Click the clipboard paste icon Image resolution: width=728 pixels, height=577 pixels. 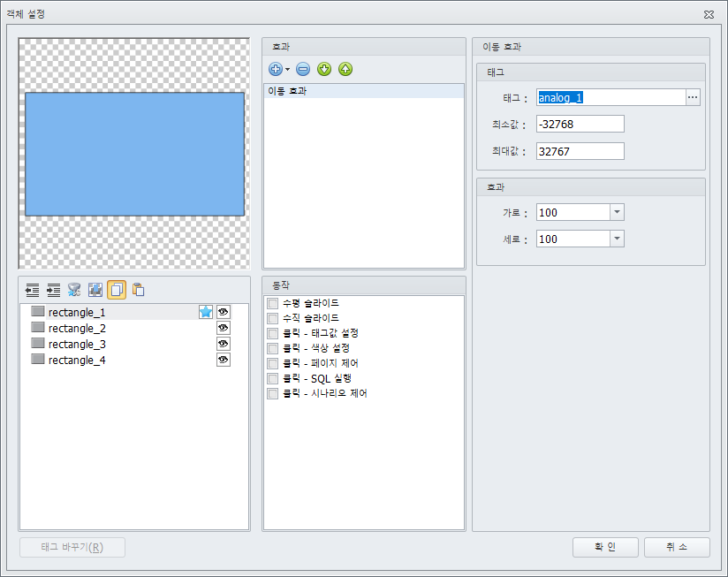138,290
